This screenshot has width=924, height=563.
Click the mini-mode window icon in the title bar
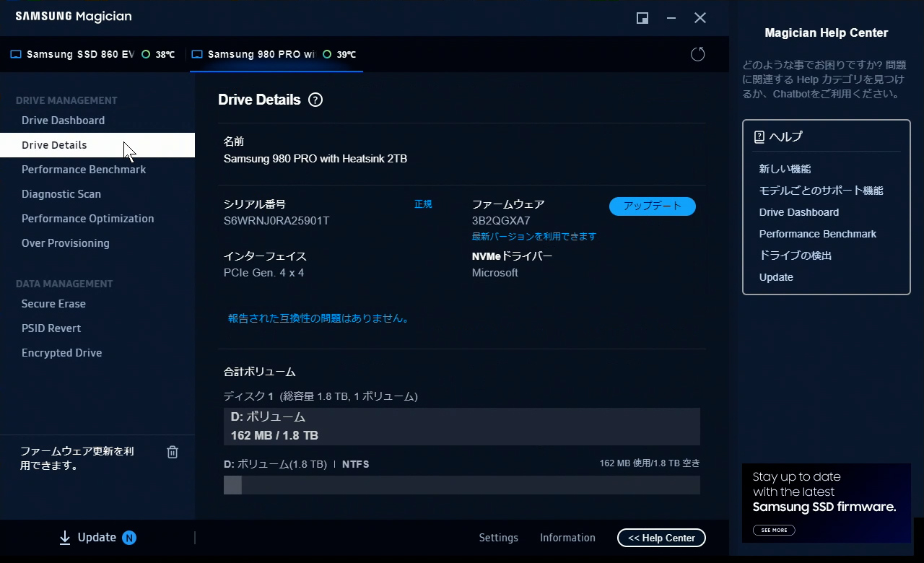pyautogui.click(x=642, y=18)
